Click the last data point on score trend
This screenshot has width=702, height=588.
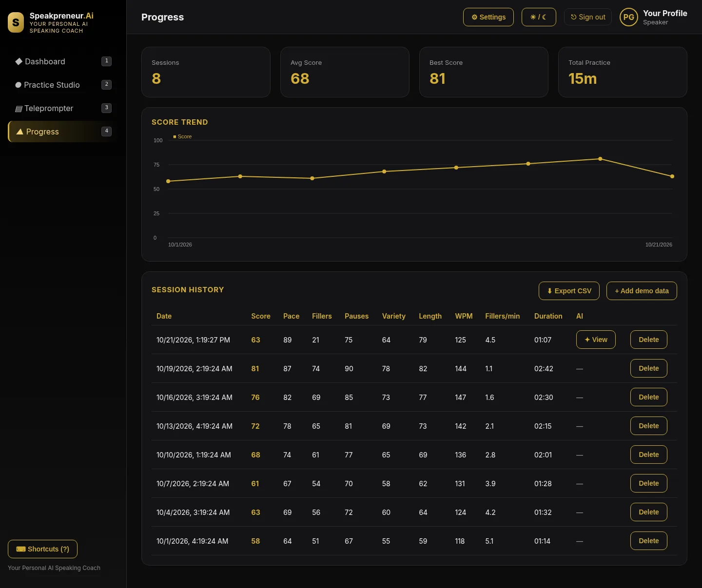pos(672,176)
